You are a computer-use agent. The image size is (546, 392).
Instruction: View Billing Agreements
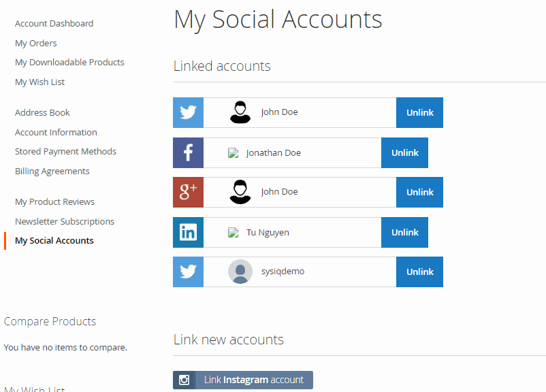(52, 171)
